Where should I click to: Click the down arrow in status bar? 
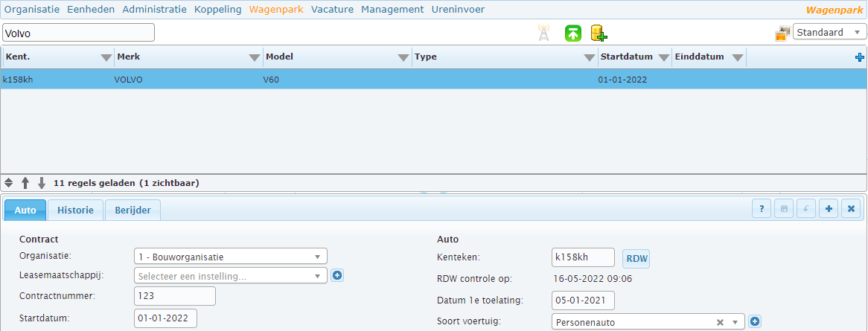point(42,183)
